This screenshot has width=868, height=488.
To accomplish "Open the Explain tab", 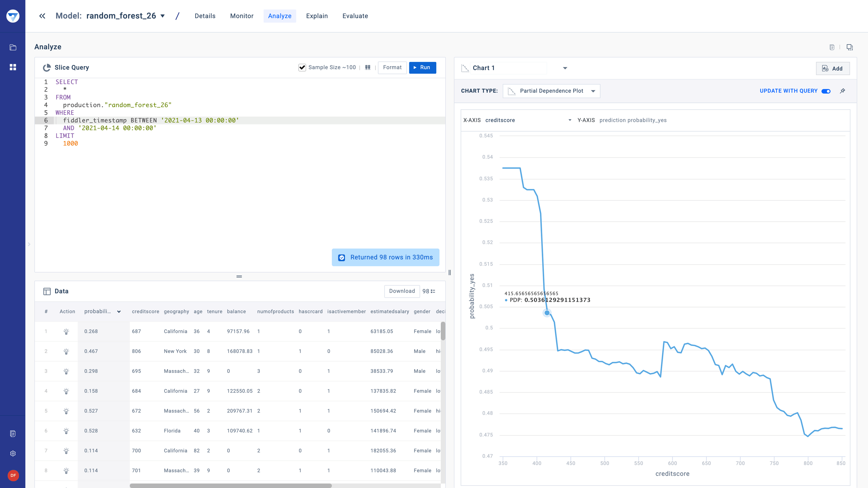I will point(317,16).
